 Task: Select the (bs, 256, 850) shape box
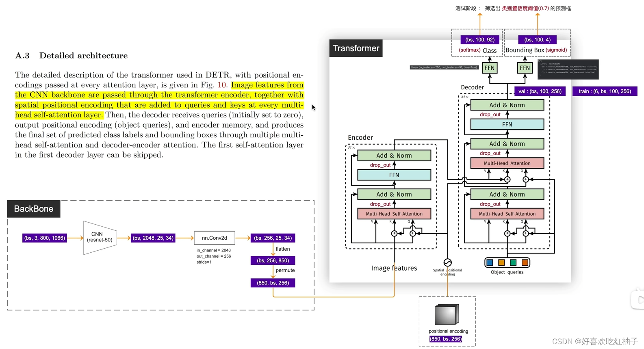273,260
